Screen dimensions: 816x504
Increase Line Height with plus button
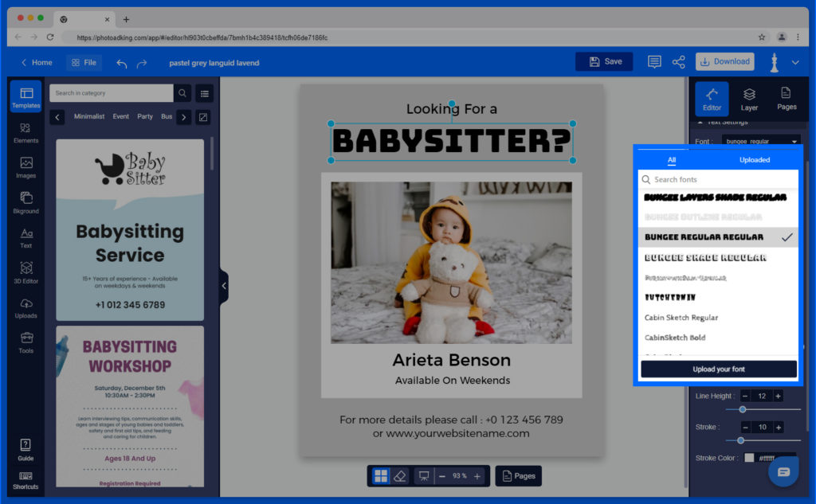778,397
